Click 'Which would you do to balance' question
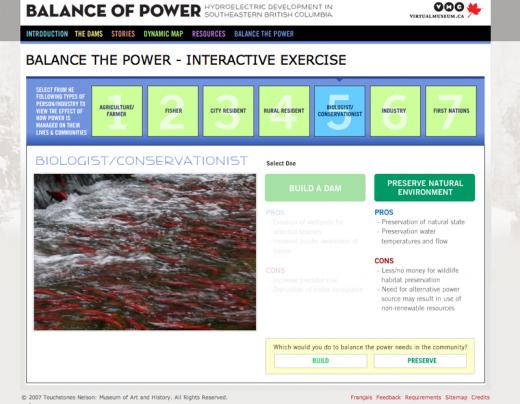Image resolution: width=520 pixels, height=404 pixels. click(x=370, y=347)
